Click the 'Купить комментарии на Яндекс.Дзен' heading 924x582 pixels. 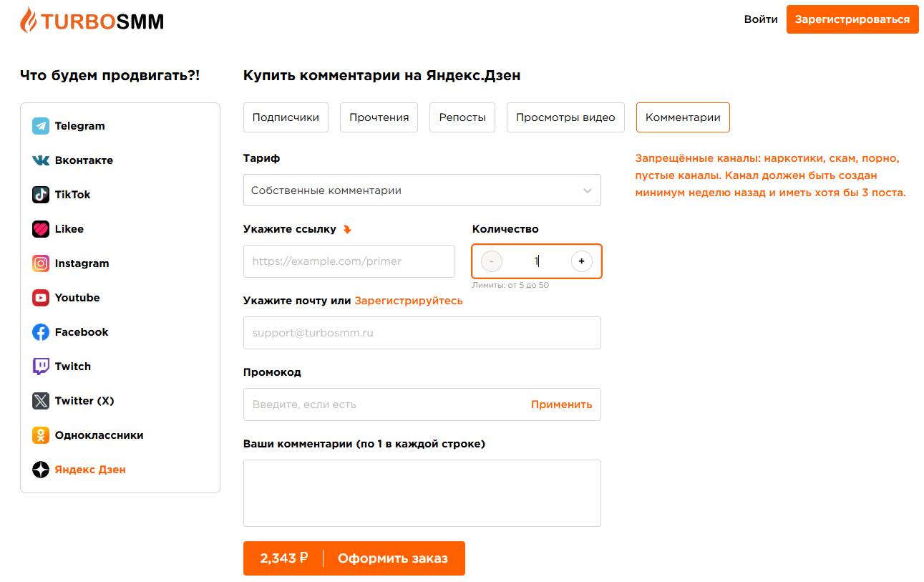point(382,75)
